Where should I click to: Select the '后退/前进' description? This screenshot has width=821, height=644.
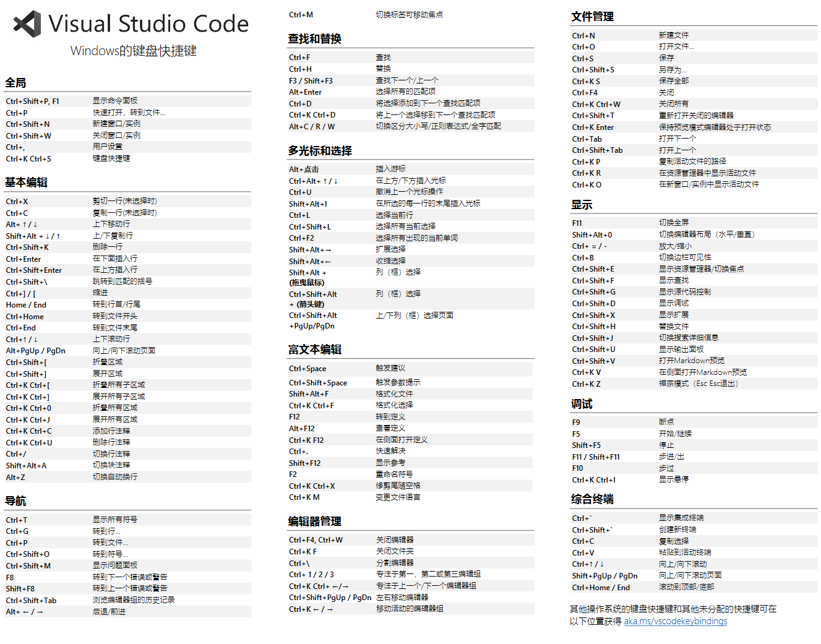(x=109, y=612)
